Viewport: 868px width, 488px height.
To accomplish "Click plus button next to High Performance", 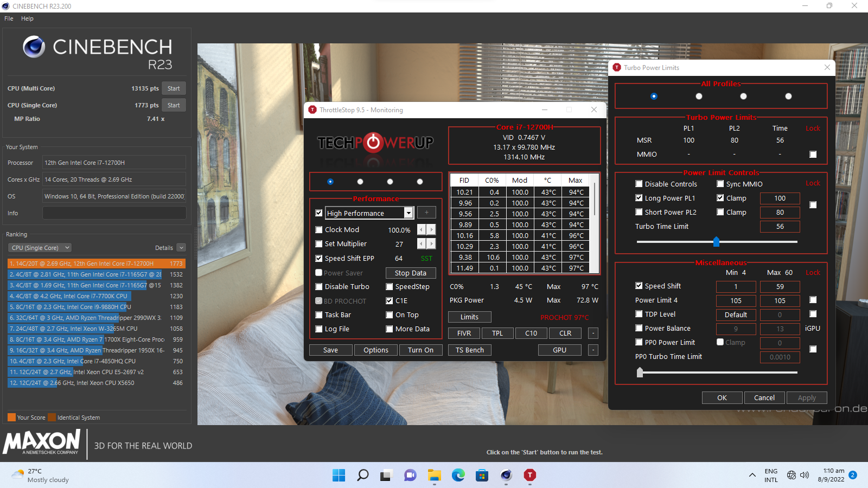I will (426, 213).
